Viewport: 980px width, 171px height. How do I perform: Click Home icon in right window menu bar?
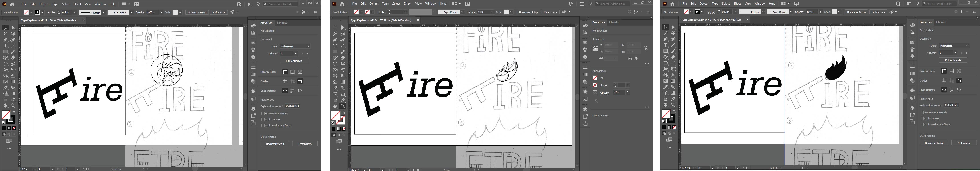[x=672, y=4]
